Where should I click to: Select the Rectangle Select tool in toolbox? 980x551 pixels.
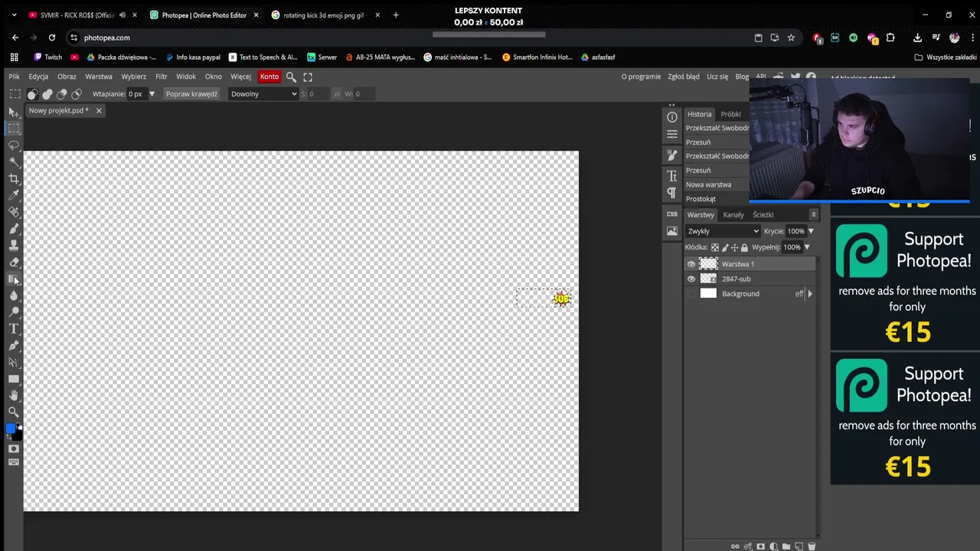(14, 129)
